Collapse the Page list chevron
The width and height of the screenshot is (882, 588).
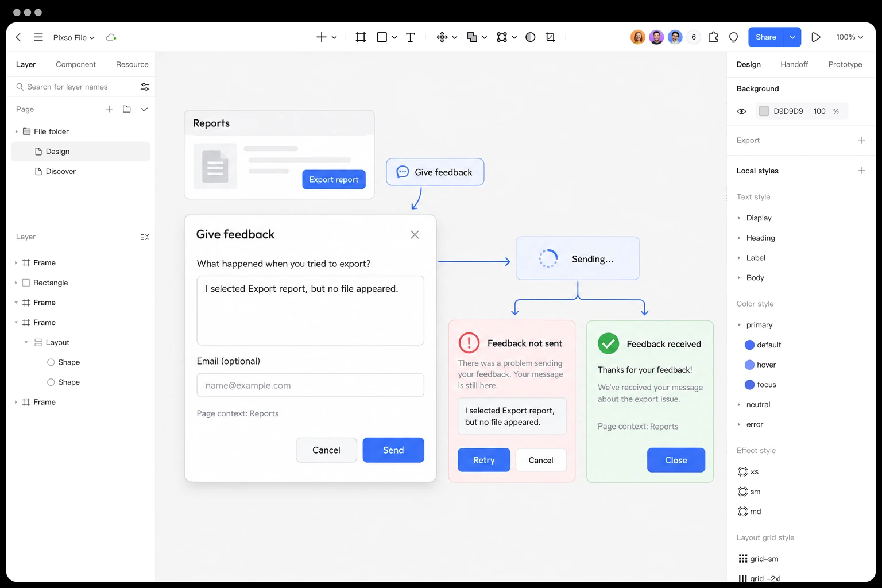(144, 109)
